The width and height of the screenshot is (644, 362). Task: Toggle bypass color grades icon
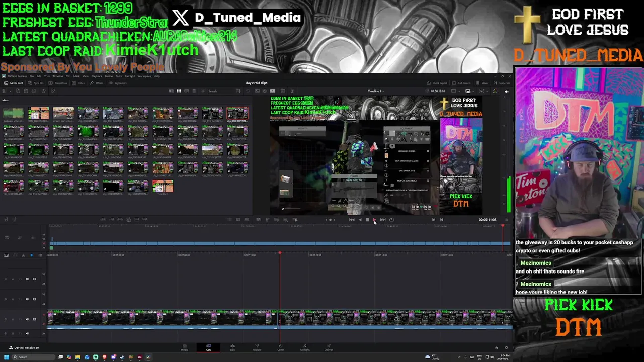point(495,91)
